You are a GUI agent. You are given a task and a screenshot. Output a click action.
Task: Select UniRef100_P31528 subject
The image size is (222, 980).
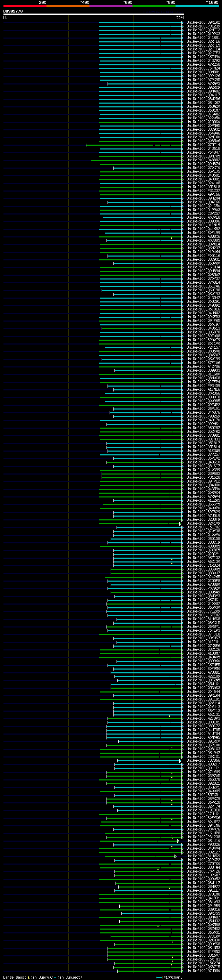[x=203, y=477]
